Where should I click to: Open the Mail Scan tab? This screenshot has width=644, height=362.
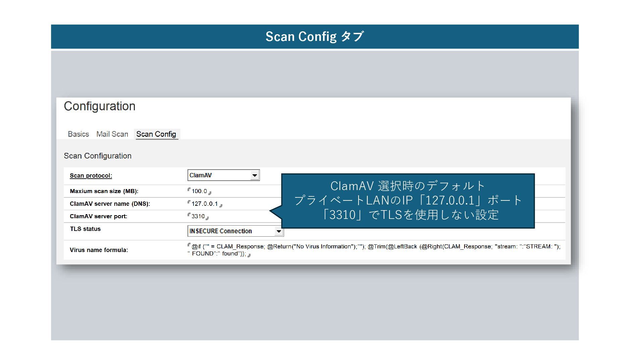click(112, 134)
